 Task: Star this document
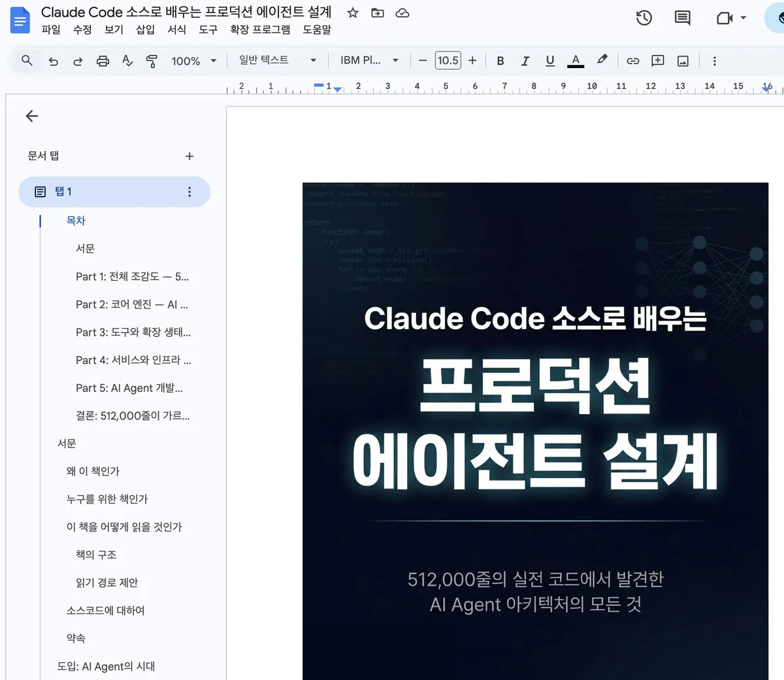pyautogui.click(x=353, y=12)
